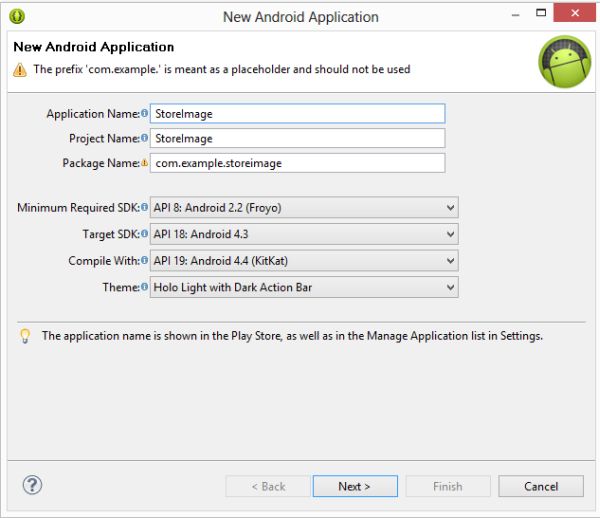
Task: Click the warning icon beside the com.example prefix message
Action: point(20,70)
